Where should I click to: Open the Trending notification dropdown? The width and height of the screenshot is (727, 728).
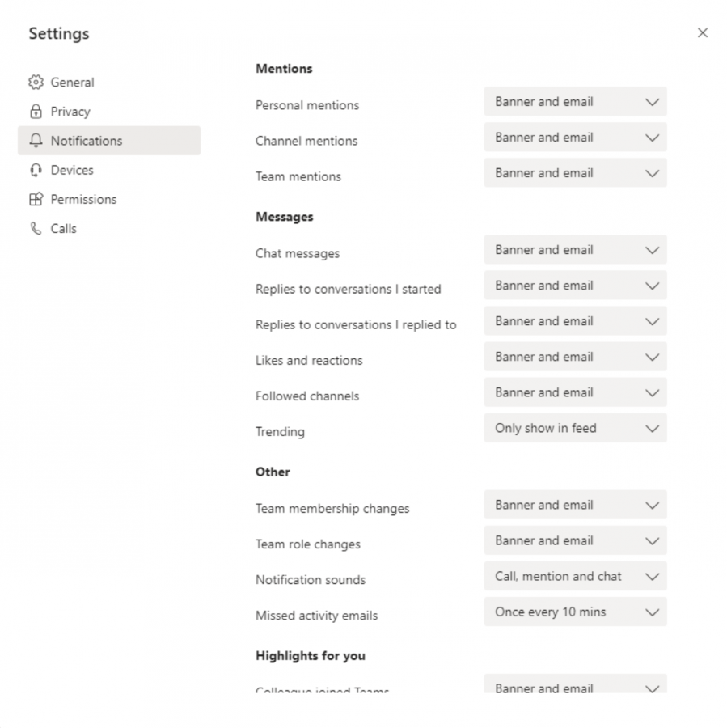click(x=575, y=428)
